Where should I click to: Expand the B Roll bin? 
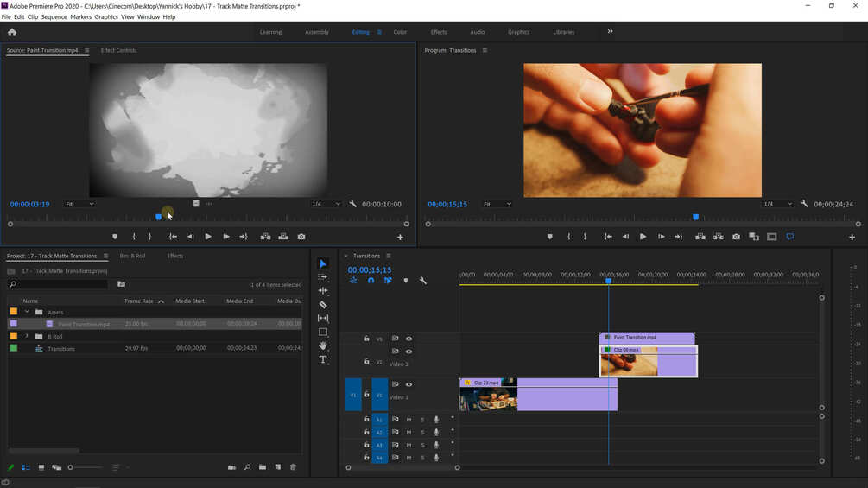[x=27, y=336]
